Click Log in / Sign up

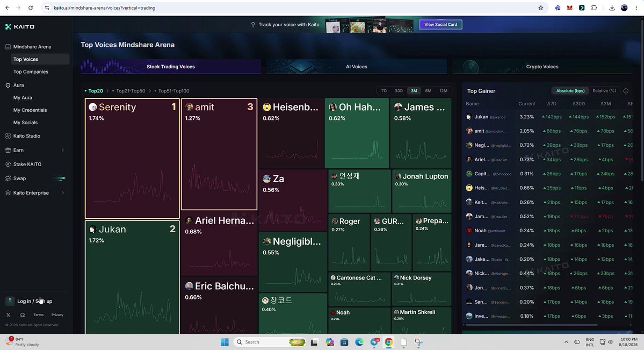[34, 302]
